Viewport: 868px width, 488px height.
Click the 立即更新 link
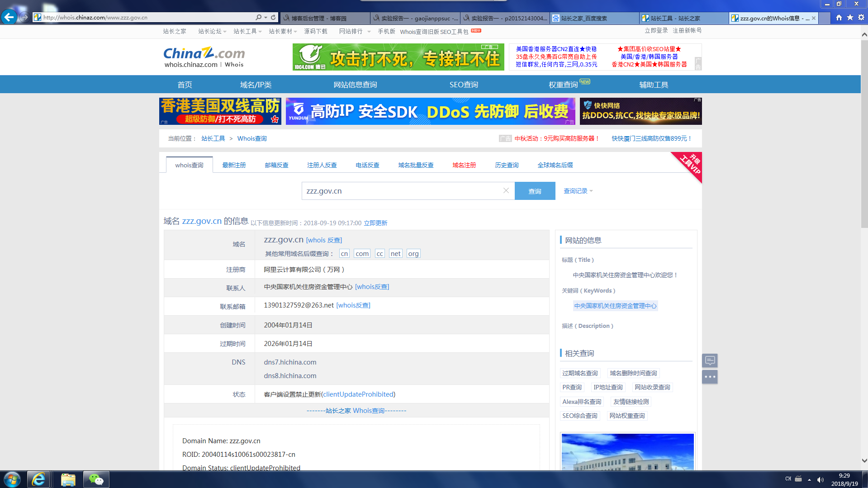coord(375,223)
